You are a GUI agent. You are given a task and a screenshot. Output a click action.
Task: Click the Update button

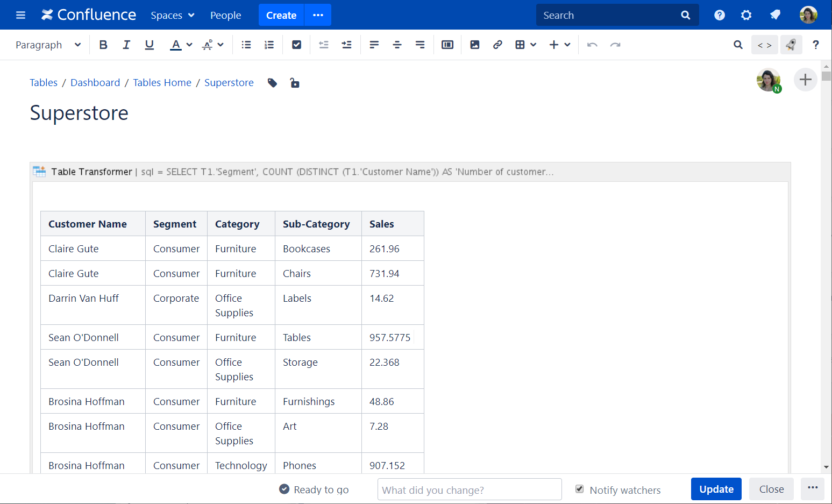716,489
